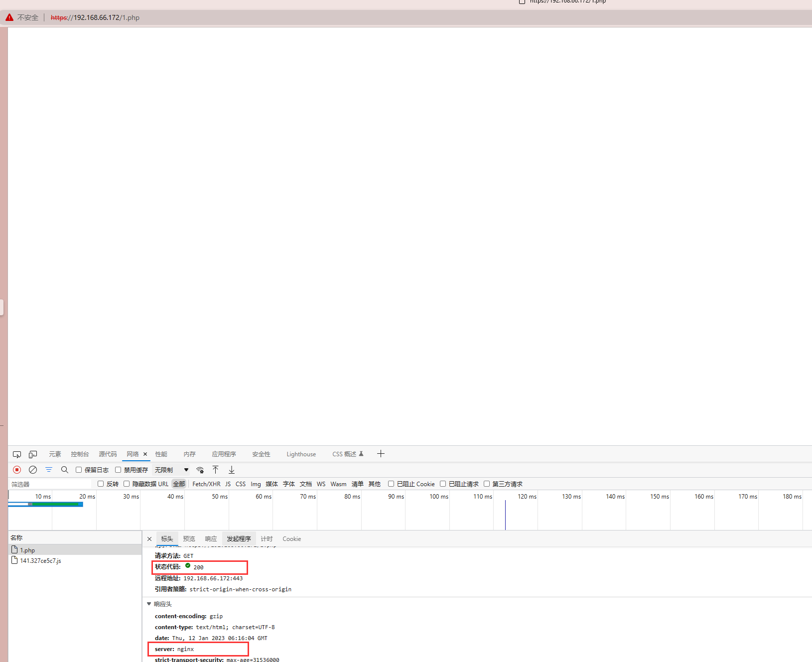Open the 性能 DevTools tab
The width and height of the screenshot is (812, 662).
[x=161, y=454]
